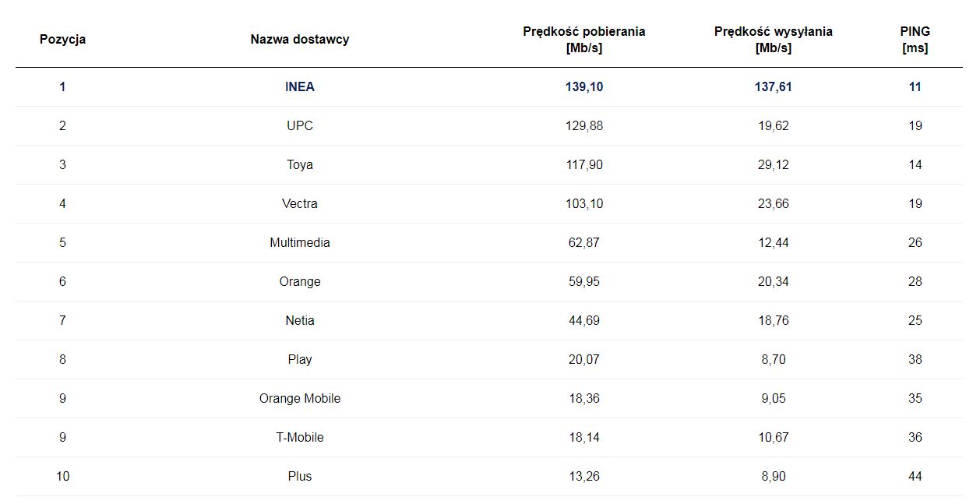980x504 pixels.
Task: Select the Plus provider name
Action: point(300,476)
